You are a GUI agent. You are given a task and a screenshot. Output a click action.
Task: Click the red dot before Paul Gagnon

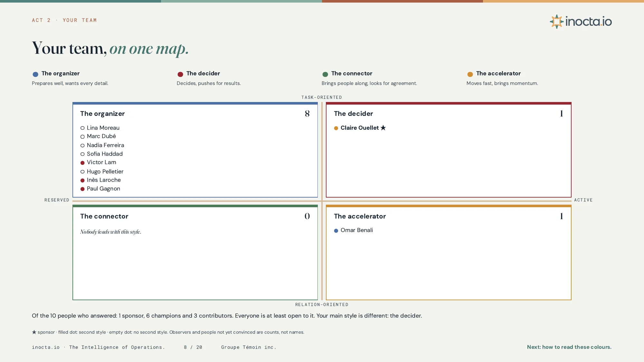[x=82, y=189]
